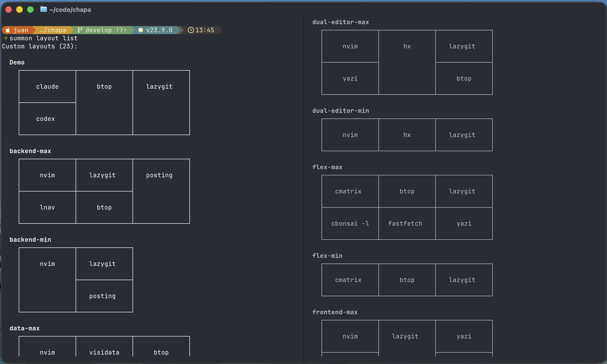The height and width of the screenshot is (364, 607).
Task: Click the clock icon beside 13:45
Action: coord(191,30)
